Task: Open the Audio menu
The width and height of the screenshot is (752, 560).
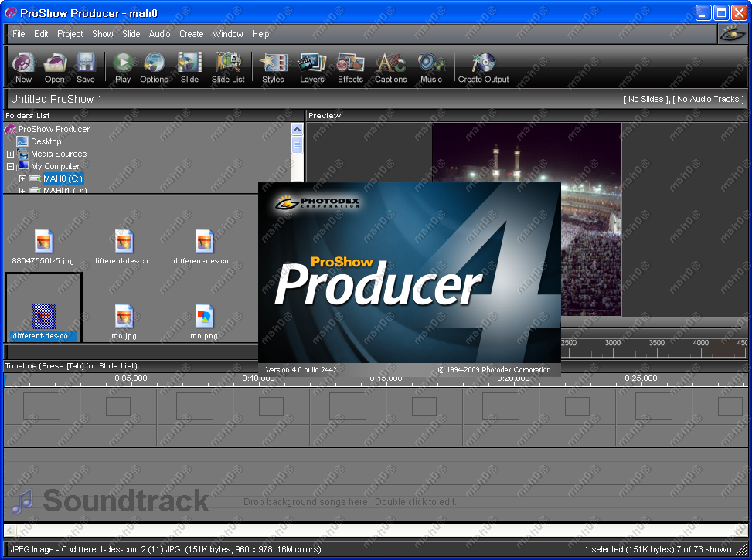Action: [159, 34]
